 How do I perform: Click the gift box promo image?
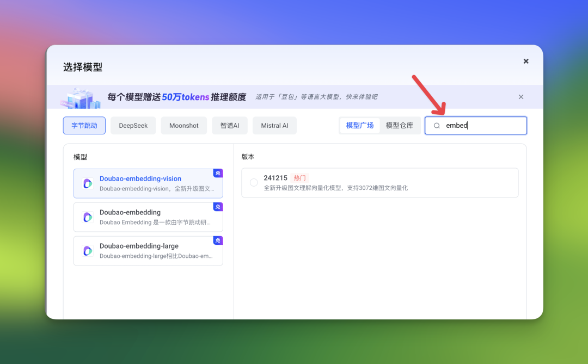(80, 98)
